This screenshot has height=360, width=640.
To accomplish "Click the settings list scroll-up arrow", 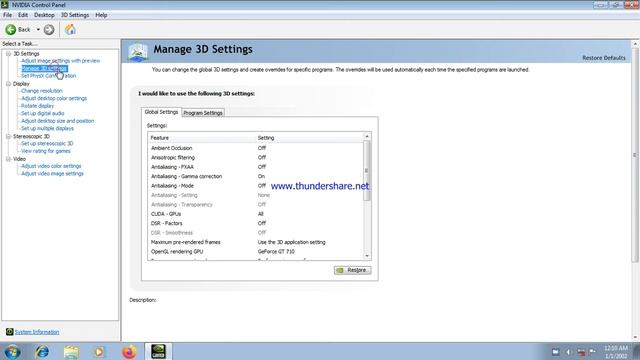I will [367, 136].
